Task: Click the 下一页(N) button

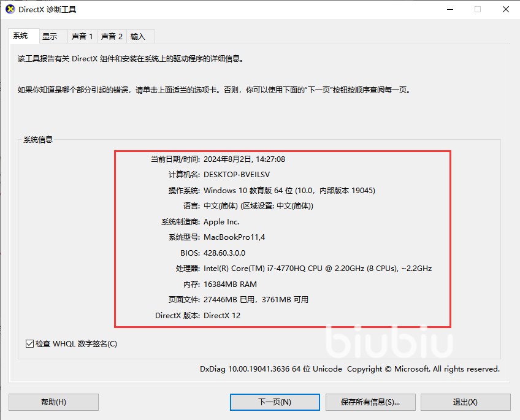Action: point(275,402)
